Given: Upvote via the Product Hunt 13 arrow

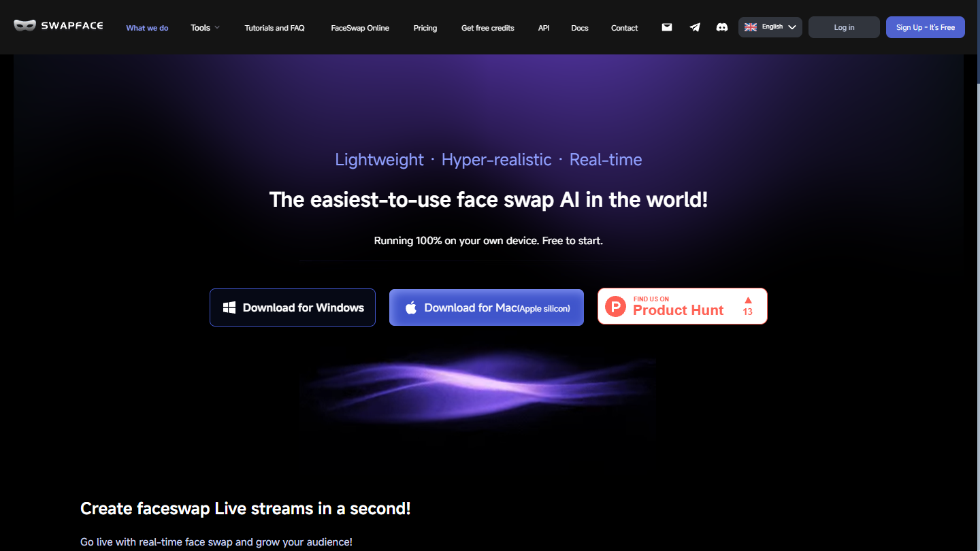Looking at the screenshot, I should 748,300.
